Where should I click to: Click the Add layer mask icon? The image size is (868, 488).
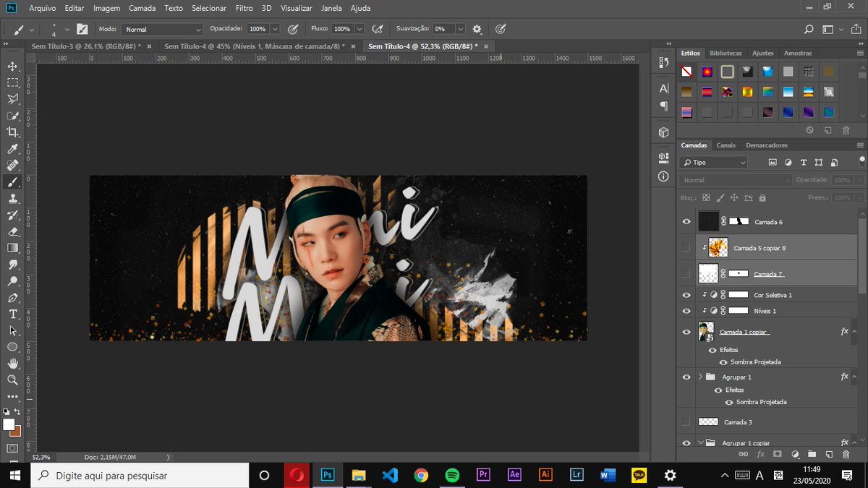778,454
